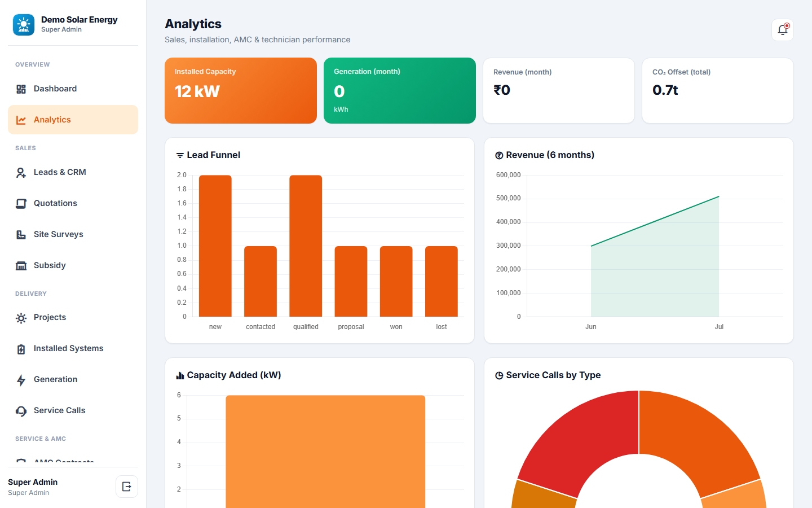Click the Super Admin name at sidebar bottom
812x508 pixels.
pyautogui.click(x=33, y=482)
